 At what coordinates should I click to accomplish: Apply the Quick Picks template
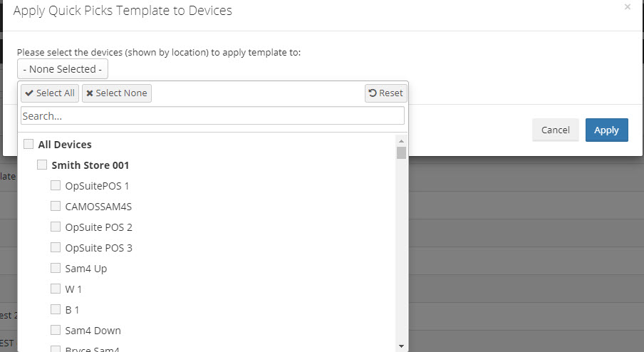coord(607,130)
